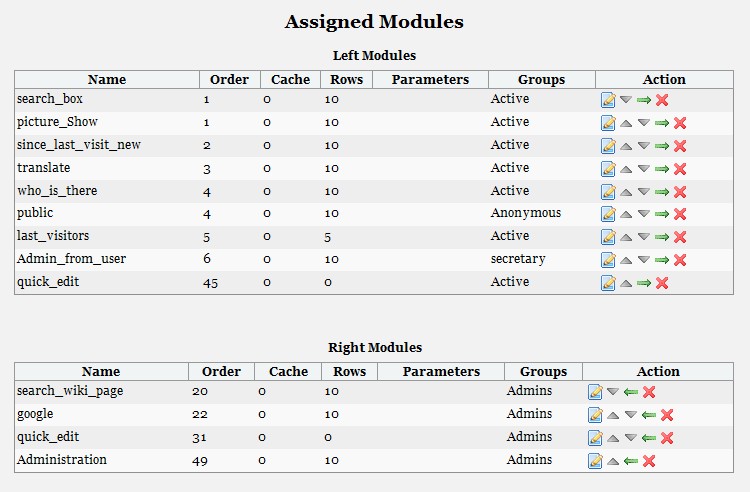The image size is (750, 492).
Task: Delete the google module
Action: point(667,415)
